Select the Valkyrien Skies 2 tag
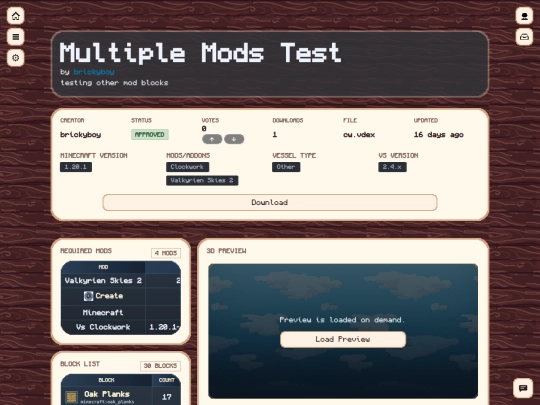 [x=202, y=180]
